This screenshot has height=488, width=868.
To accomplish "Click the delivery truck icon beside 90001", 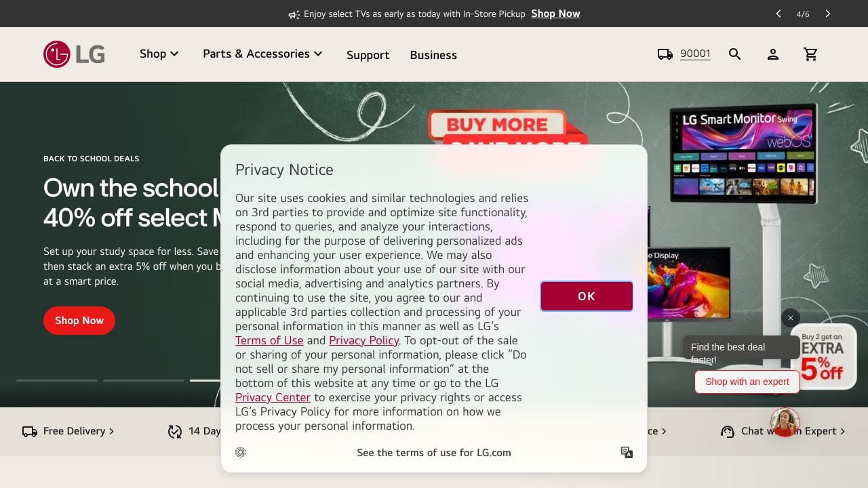I will [x=665, y=54].
